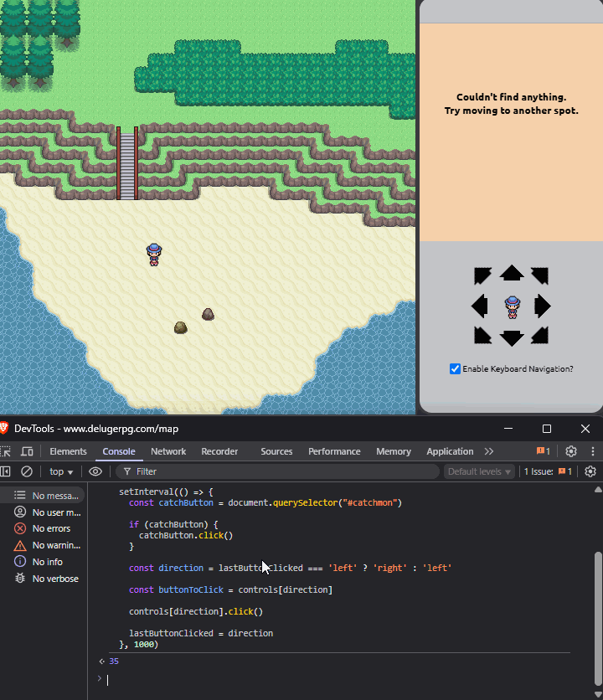Minimize the DevTools window
Viewport: 603px width, 700px height.
point(508,429)
